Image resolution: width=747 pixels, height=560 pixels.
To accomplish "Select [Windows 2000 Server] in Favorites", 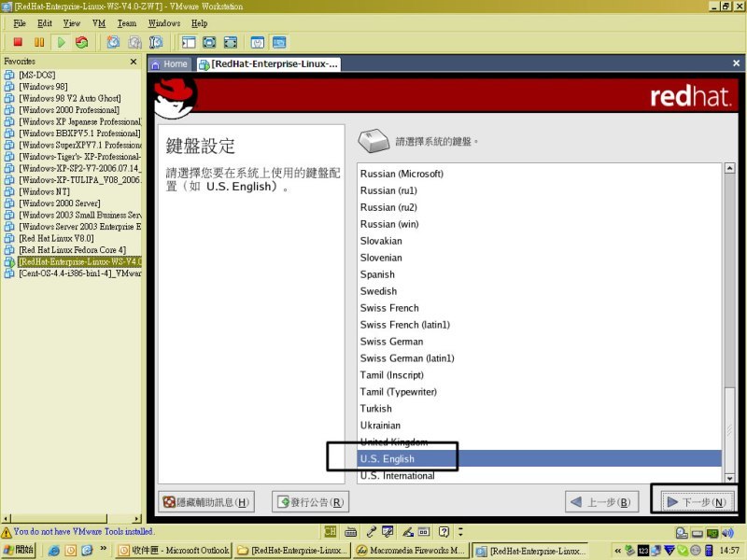I will pyautogui.click(x=60, y=203).
